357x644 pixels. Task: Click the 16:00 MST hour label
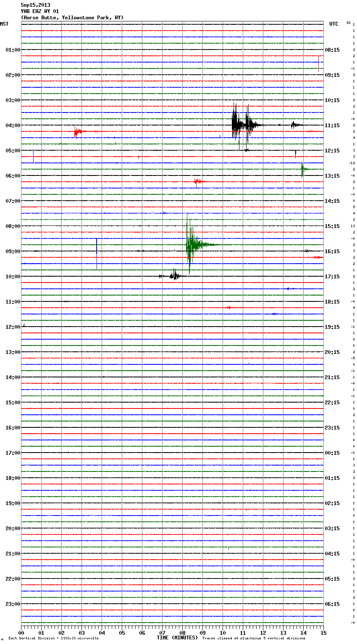point(13,427)
